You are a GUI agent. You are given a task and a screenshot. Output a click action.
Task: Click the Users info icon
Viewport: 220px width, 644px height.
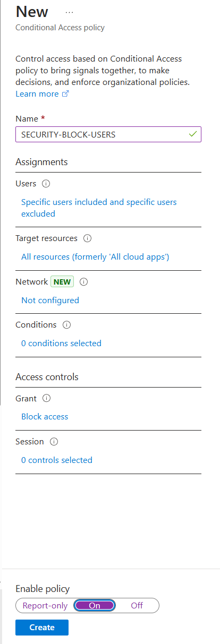click(x=45, y=184)
